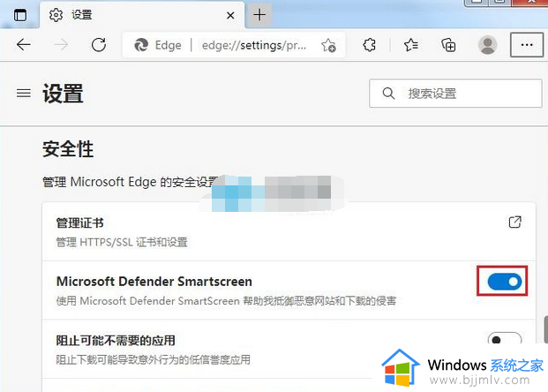Toggle 阻止可能不需要的应用 switch
548x392 pixels.
(x=504, y=340)
